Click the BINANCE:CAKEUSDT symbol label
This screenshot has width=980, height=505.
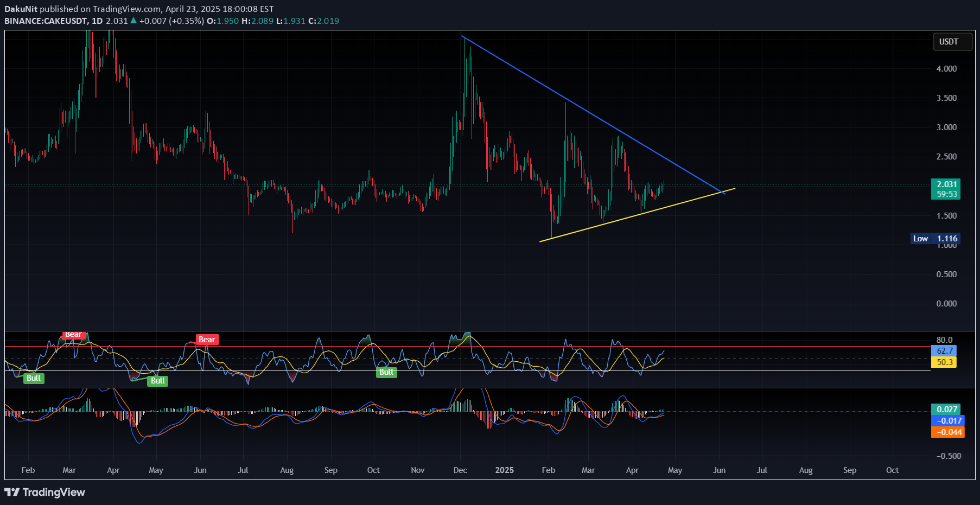(x=46, y=21)
